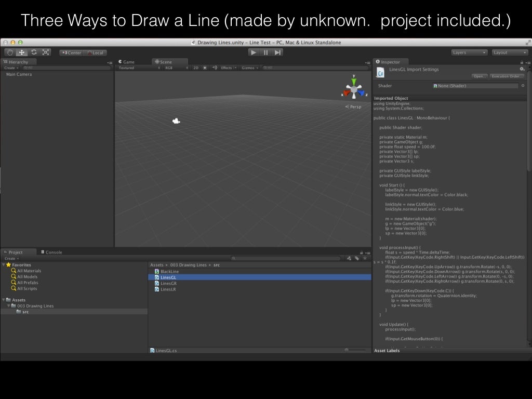Open the Layers dropdown
This screenshot has width=532, height=399.
[x=469, y=52]
